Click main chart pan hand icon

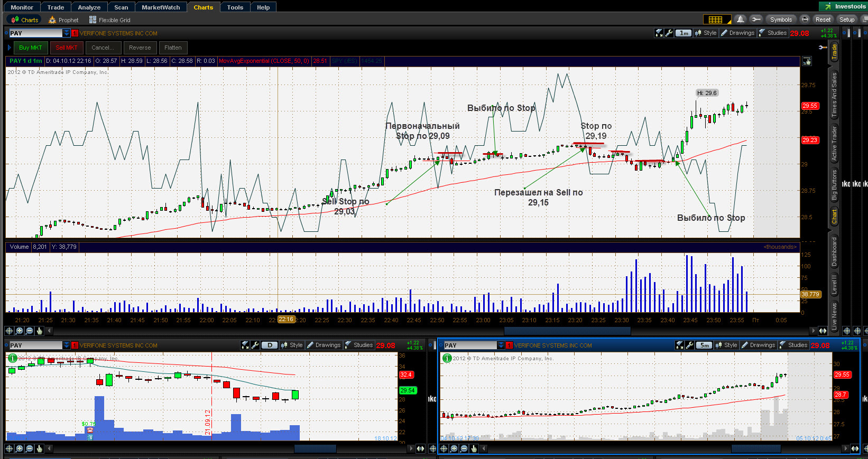(x=39, y=331)
